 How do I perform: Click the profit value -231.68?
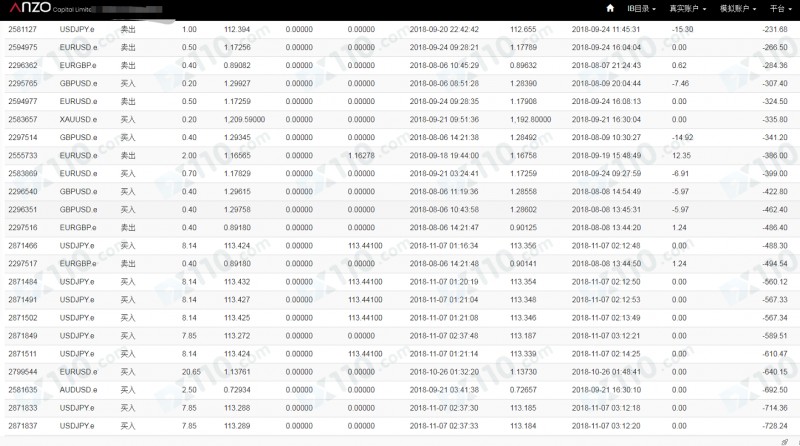tap(773, 30)
